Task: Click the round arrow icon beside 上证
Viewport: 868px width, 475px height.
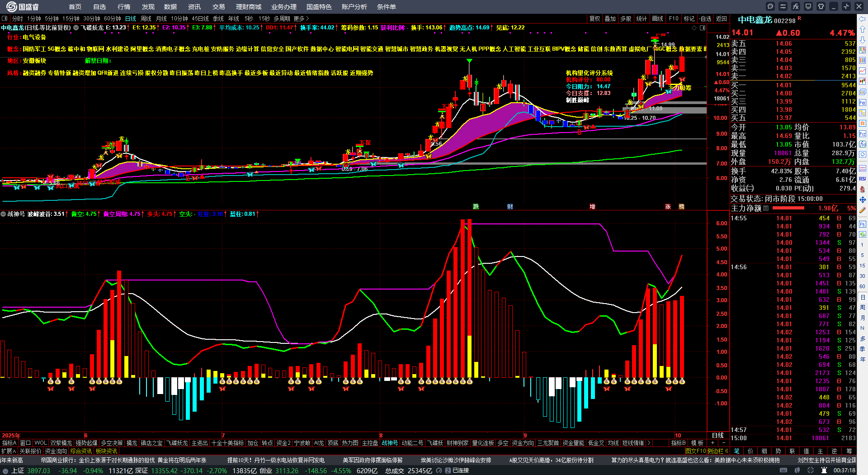Action: (5, 470)
